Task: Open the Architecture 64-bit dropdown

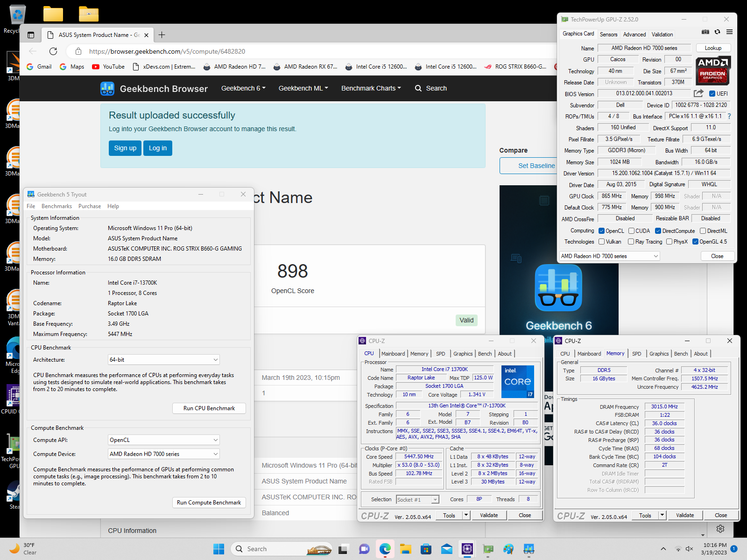Action: click(x=164, y=360)
